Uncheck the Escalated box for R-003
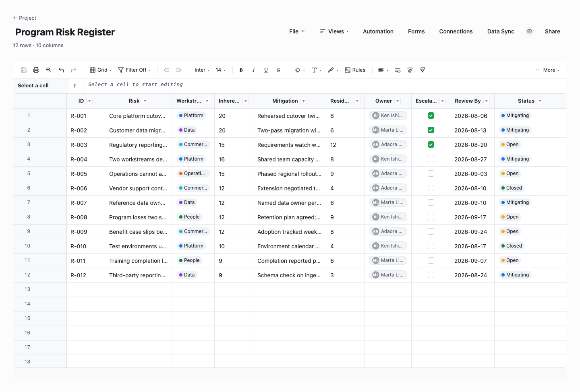 (x=431, y=144)
